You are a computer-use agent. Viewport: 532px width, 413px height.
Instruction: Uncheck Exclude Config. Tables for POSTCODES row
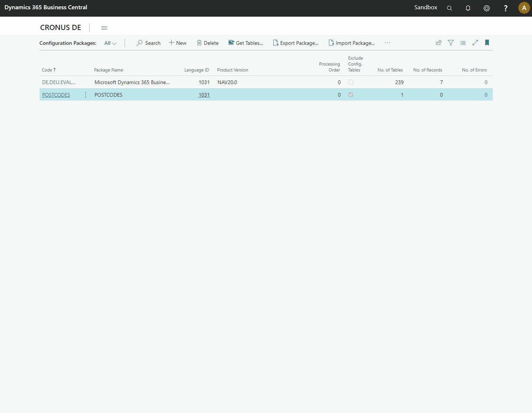351,94
